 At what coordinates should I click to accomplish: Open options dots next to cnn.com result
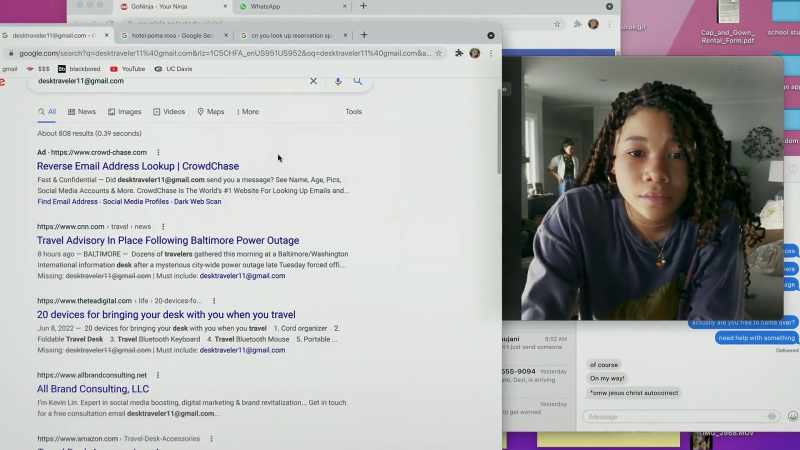(x=163, y=227)
